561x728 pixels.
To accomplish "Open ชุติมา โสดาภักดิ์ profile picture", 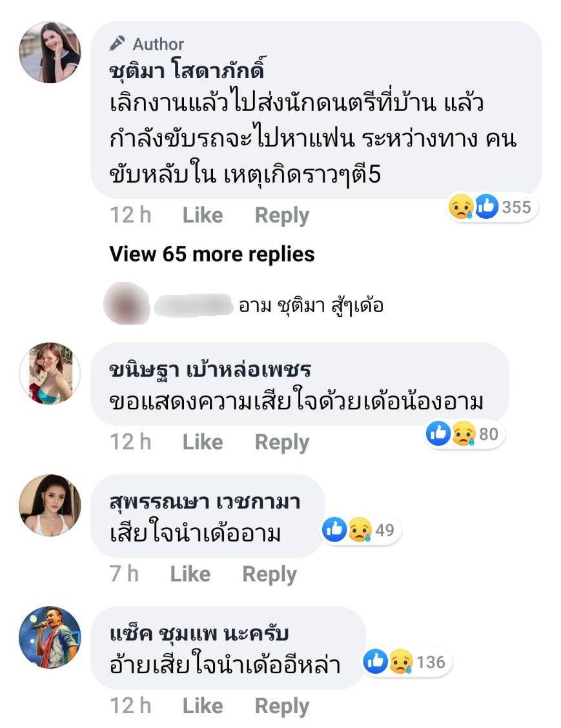I will pos(50,52).
